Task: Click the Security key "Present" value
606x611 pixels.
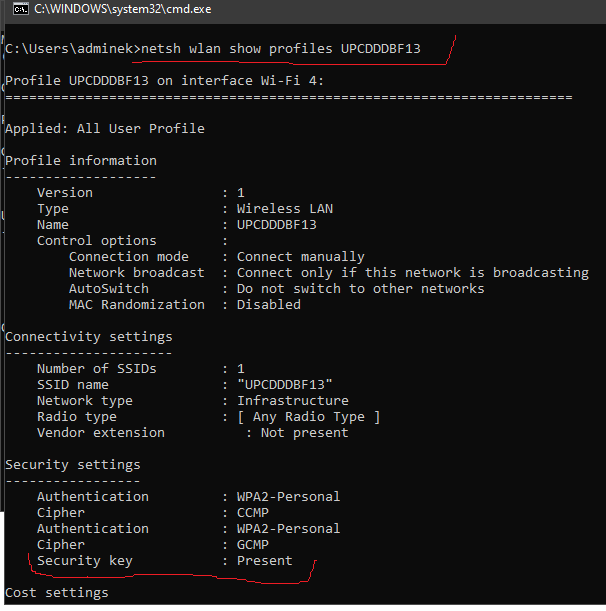Action: (264, 561)
